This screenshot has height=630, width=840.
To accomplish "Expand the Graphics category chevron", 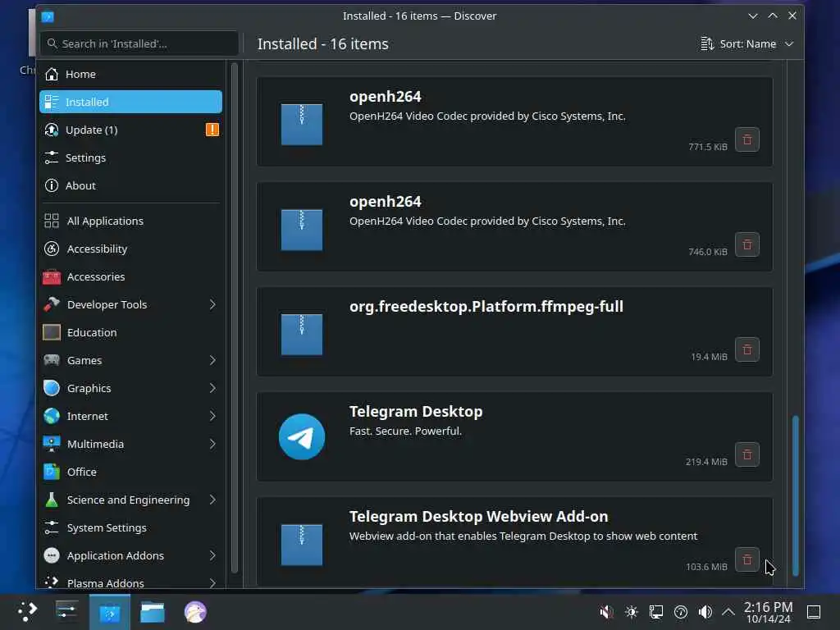I will point(212,388).
